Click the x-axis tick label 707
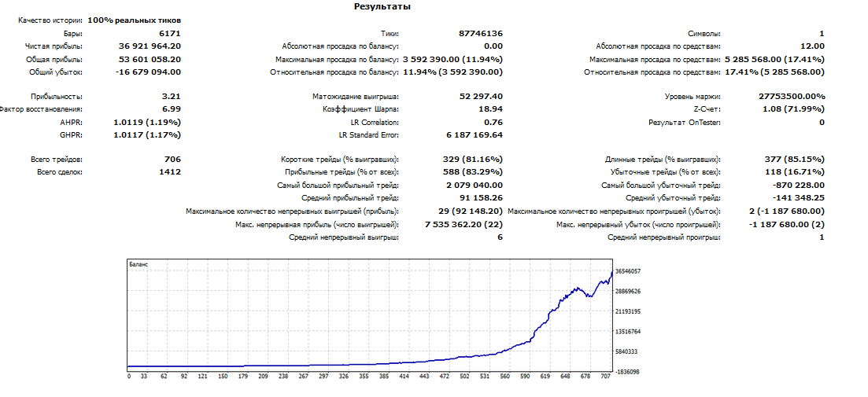This screenshot has height=397, width=868. click(605, 376)
